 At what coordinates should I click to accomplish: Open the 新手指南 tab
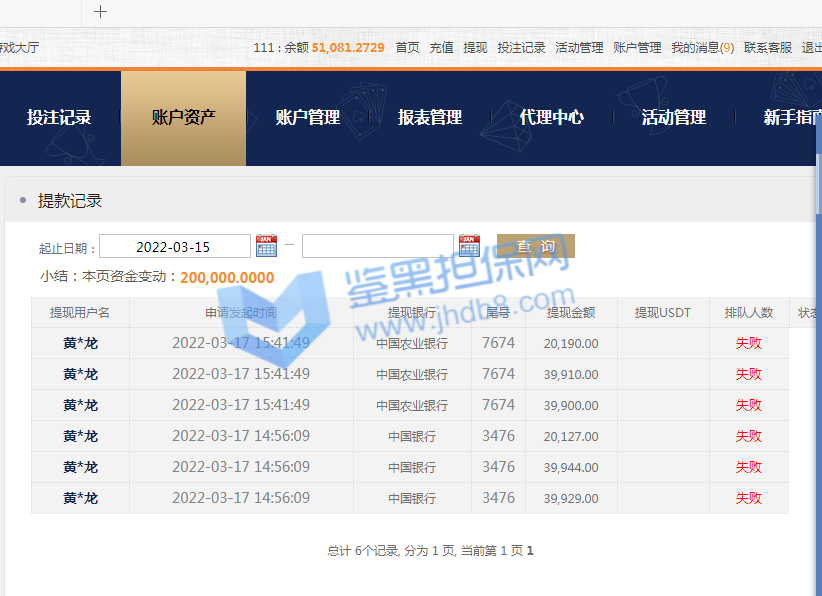792,118
